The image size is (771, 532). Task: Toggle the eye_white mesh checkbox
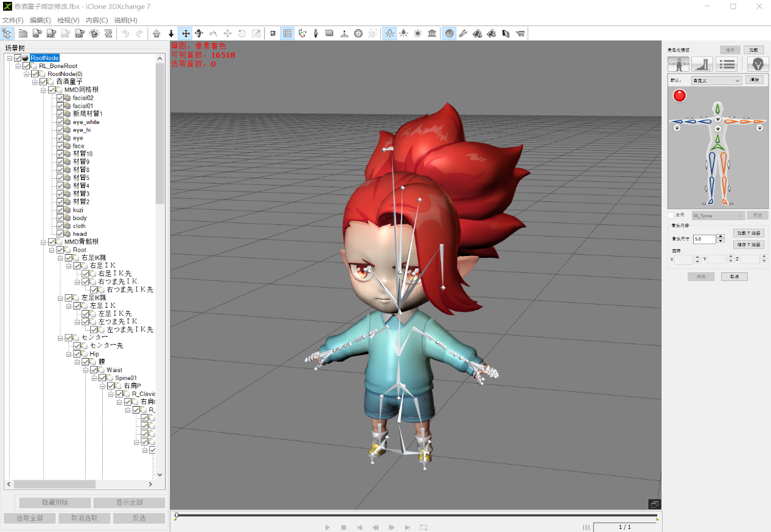60,122
